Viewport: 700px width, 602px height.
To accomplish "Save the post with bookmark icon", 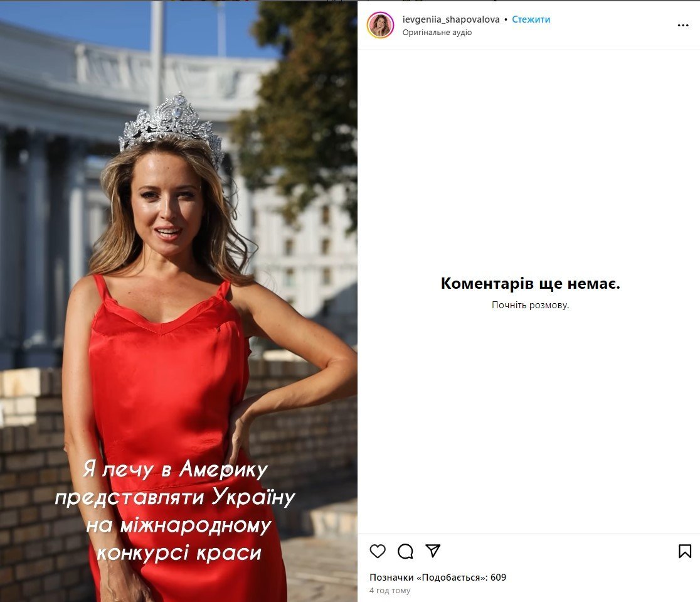I will click(x=685, y=551).
